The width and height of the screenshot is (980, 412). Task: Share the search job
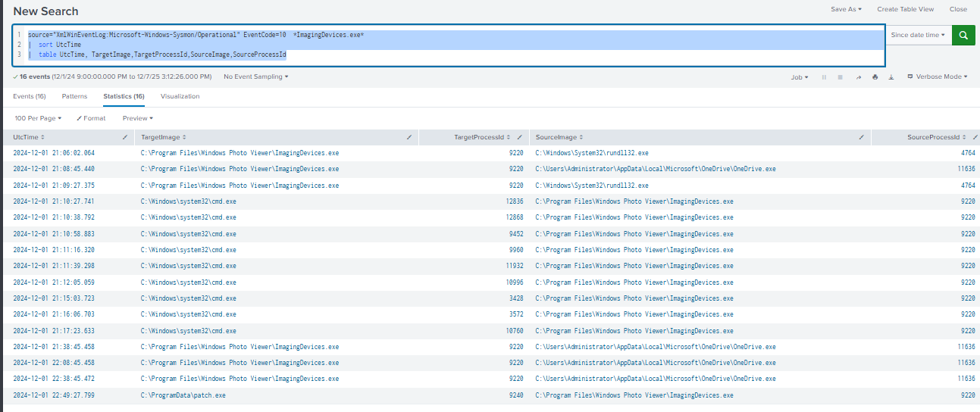[x=859, y=77]
